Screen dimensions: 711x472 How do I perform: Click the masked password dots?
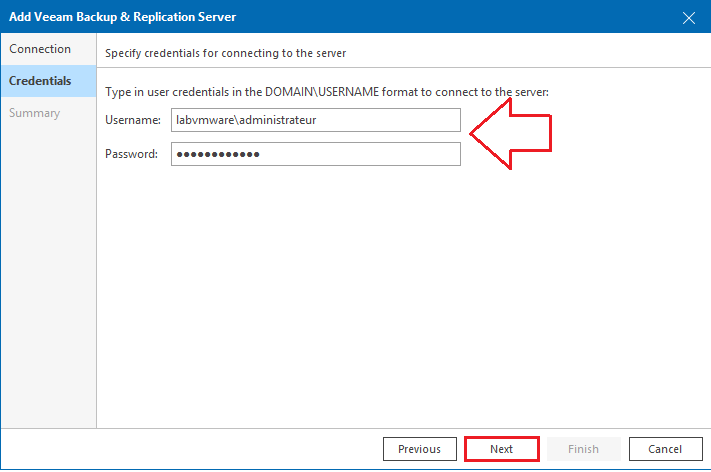(218, 155)
